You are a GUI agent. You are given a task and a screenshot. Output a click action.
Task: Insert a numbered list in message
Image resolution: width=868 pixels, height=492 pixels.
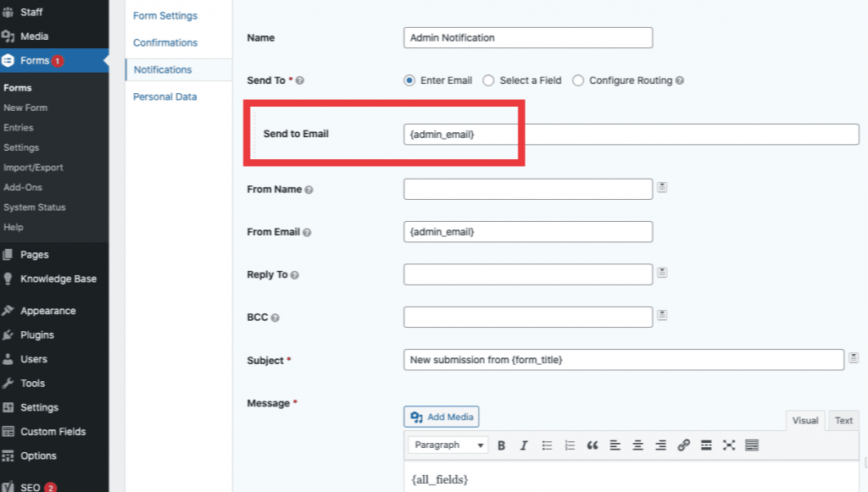570,445
